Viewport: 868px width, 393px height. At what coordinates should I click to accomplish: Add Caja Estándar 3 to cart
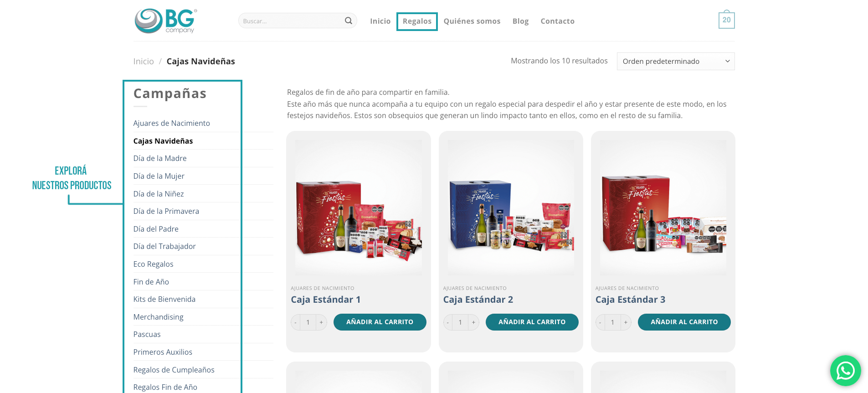click(x=684, y=322)
